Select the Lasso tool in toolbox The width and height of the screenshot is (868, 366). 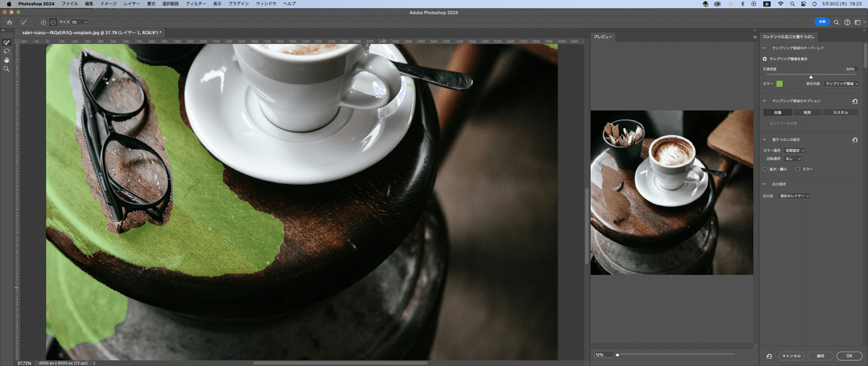(x=7, y=51)
